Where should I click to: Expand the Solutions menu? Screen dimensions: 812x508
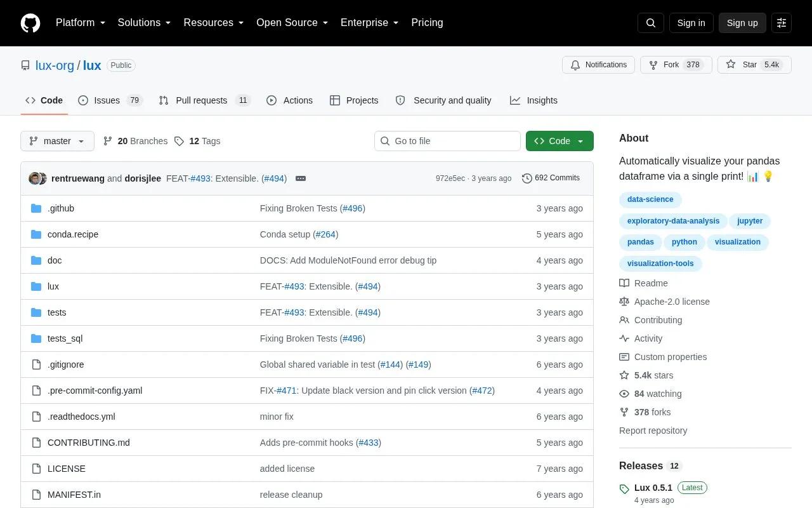(145, 23)
